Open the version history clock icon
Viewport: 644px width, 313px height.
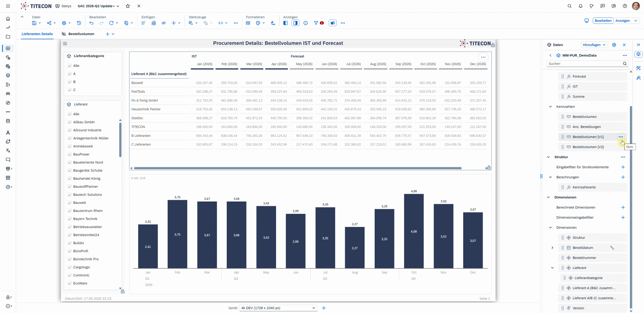[79, 23]
